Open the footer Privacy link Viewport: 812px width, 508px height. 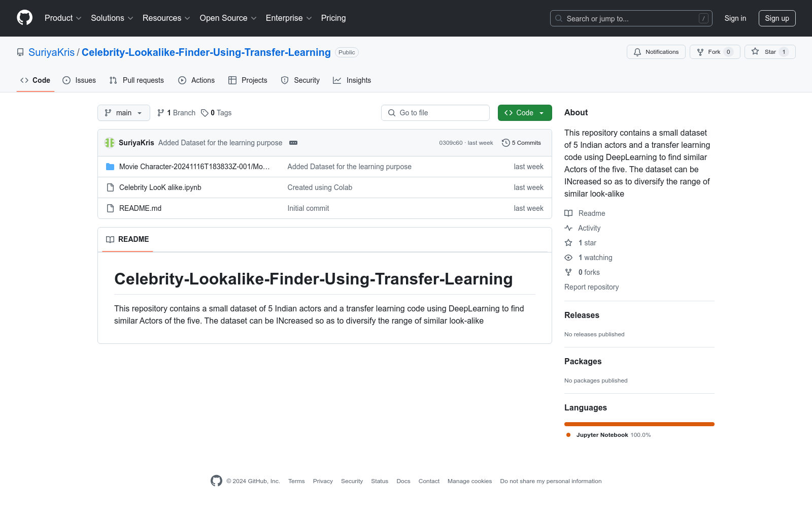point(323,481)
